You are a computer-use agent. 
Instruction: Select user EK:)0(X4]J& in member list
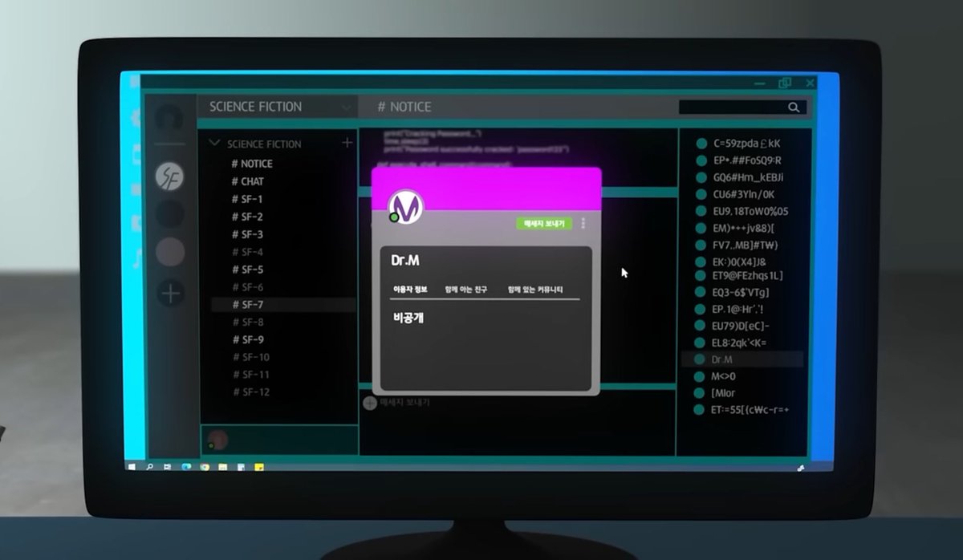(739, 262)
